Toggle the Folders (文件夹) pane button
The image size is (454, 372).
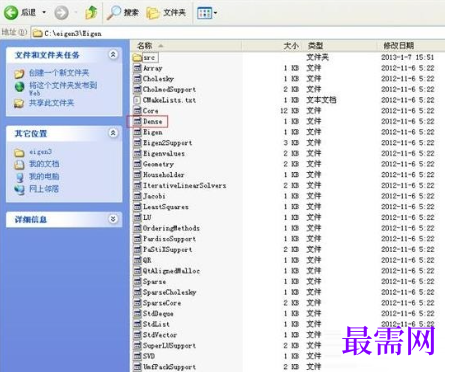(166, 13)
